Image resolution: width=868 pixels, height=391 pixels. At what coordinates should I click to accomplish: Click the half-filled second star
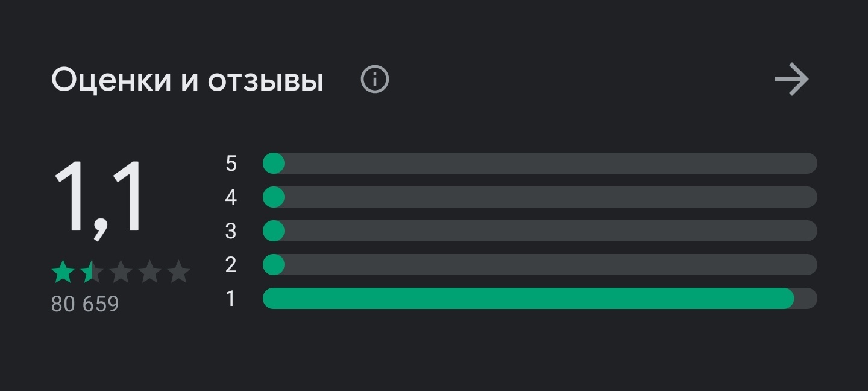tap(92, 272)
